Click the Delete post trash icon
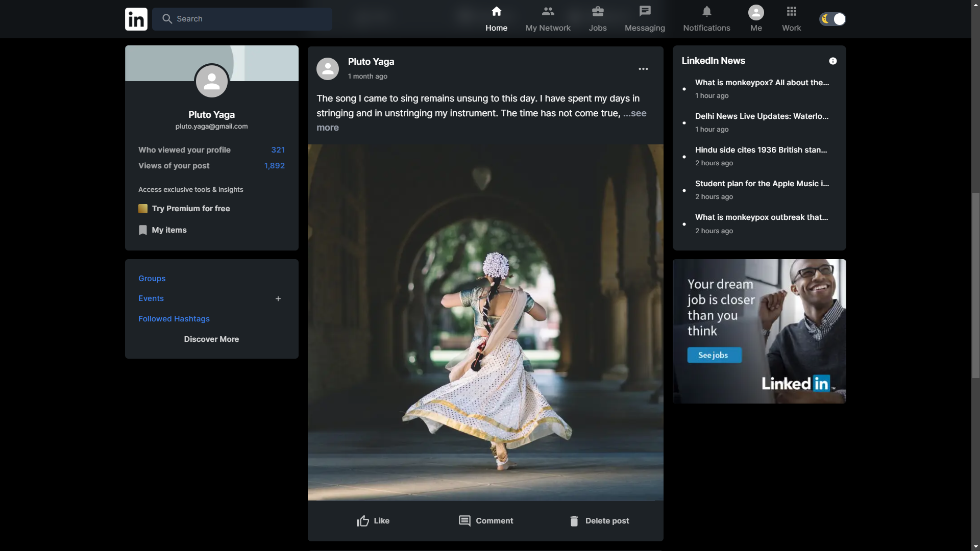The height and width of the screenshot is (551, 980). coord(574,521)
